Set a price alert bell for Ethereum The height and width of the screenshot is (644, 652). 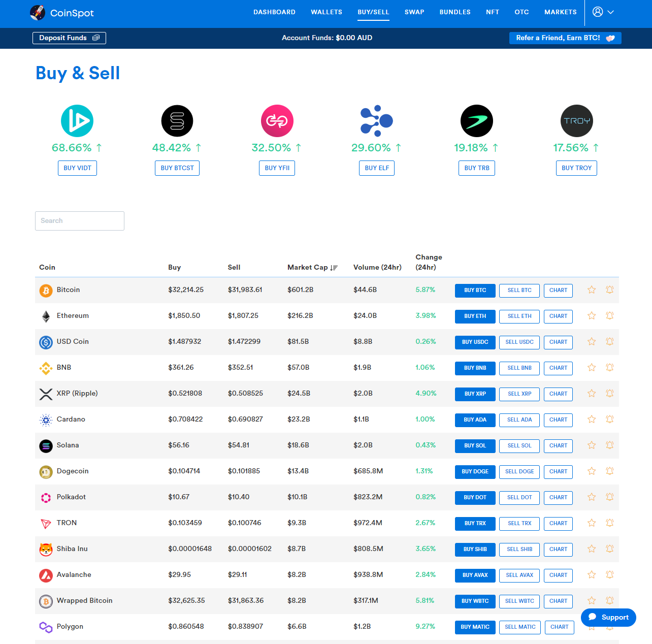[x=610, y=315]
